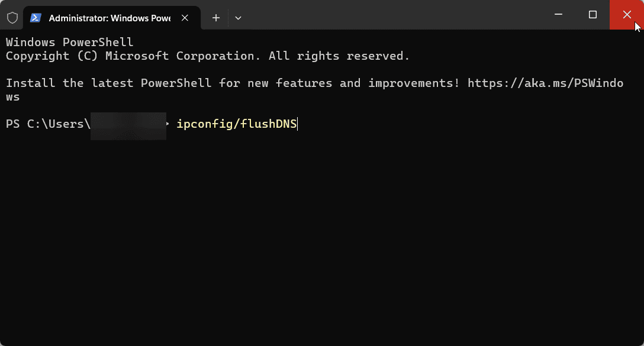Image resolution: width=644 pixels, height=346 pixels.
Task: Click the PowerShell tab icon
Action: (x=36, y=18)
